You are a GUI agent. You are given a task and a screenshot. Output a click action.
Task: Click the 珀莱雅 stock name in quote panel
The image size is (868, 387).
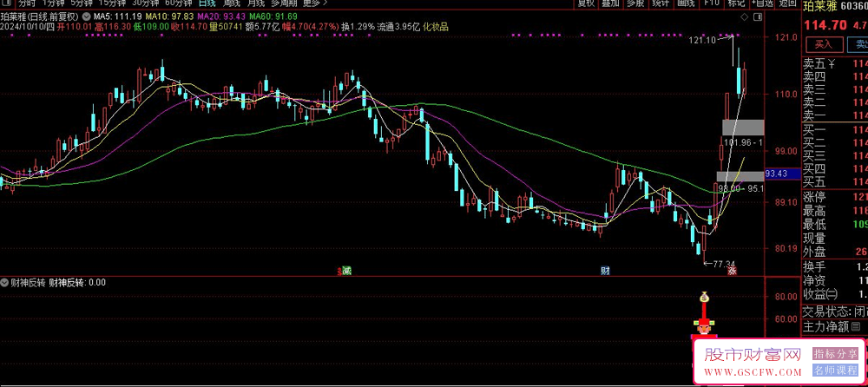(x=819, y=6)
